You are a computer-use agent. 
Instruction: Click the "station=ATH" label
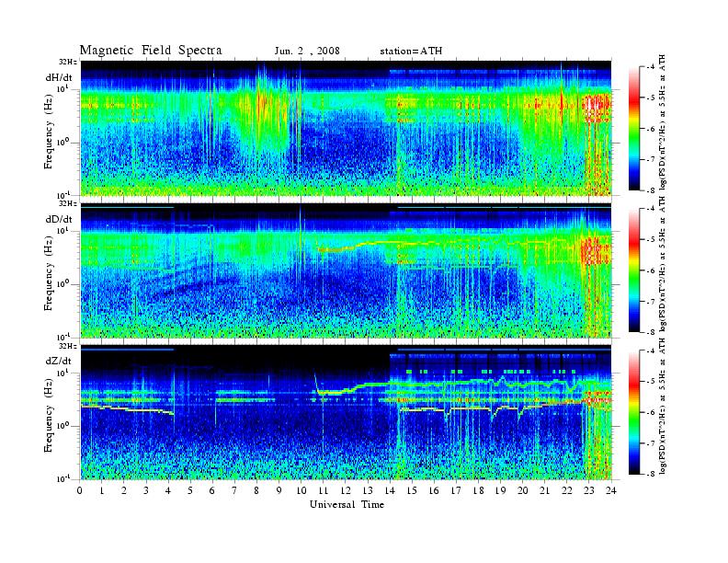point(411,52)
